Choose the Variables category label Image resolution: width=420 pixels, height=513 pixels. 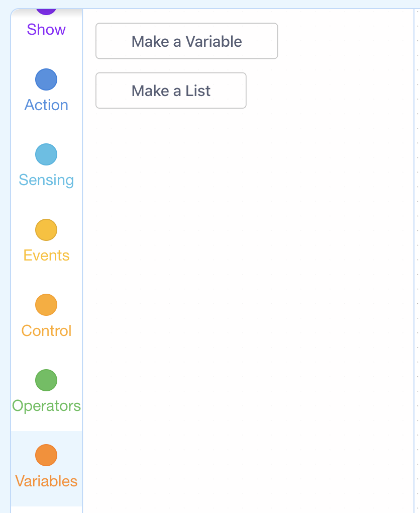click(x=46, y=481)
